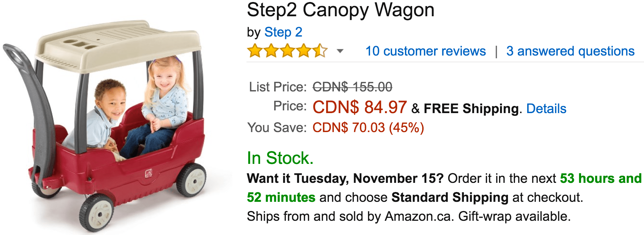
Task: Open the Step 2 brand link
Action: tap(283, 32)
